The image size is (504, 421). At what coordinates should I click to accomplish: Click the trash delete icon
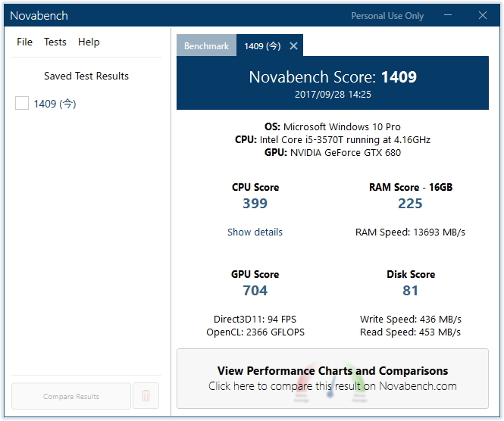[146, 395]
